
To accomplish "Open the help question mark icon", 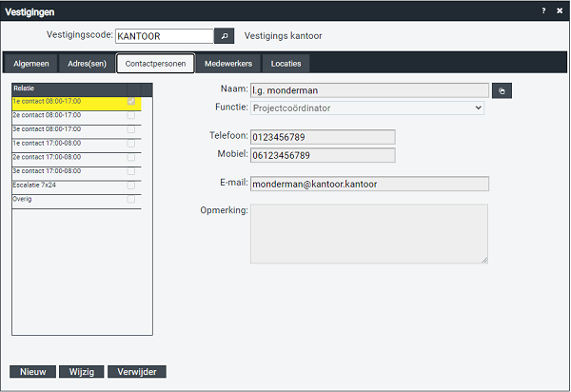I will click(x=543, y=10).
